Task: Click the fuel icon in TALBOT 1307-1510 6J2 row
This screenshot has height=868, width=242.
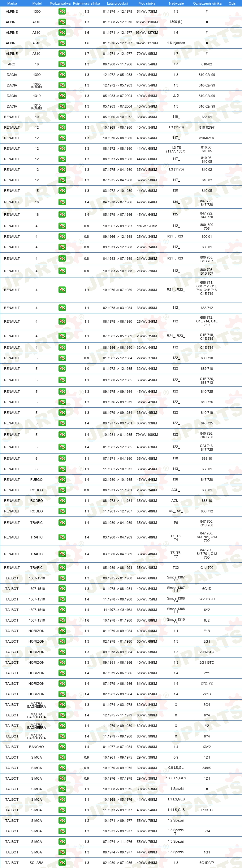Action: click(62, 620)
